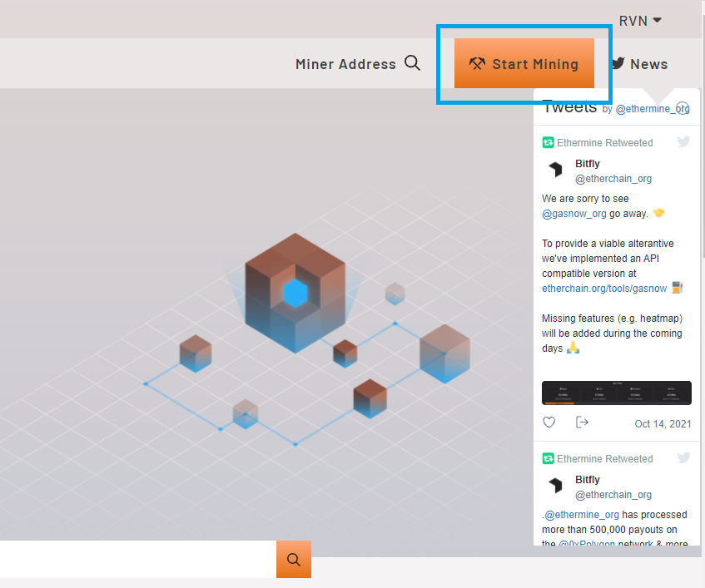
Task: Open the RVN coin dropdown
Action: (640, 21)
